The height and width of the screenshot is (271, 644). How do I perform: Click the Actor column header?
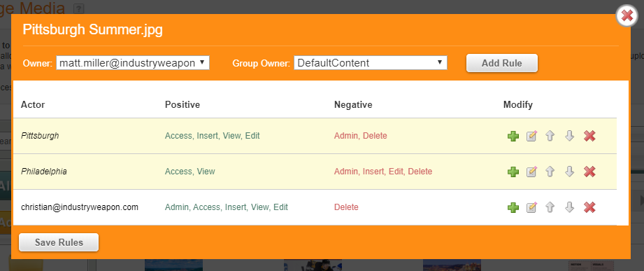[x=33, y=104]
